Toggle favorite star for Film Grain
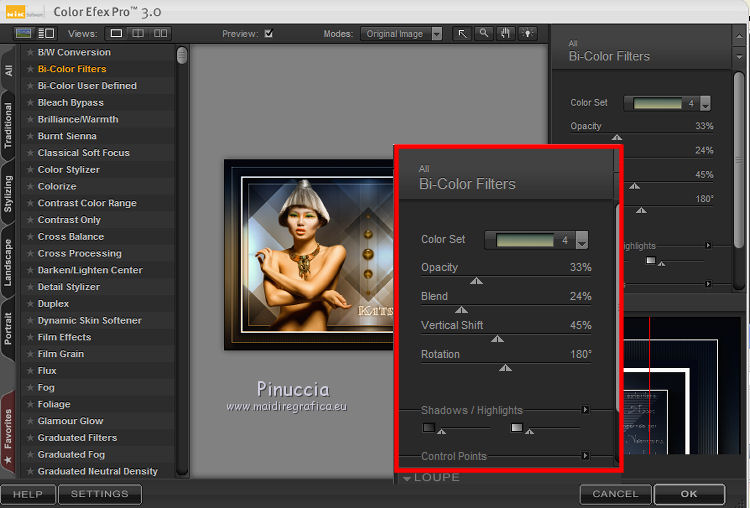This screenshot has height=508, width=750. click(x=30, y=353)
